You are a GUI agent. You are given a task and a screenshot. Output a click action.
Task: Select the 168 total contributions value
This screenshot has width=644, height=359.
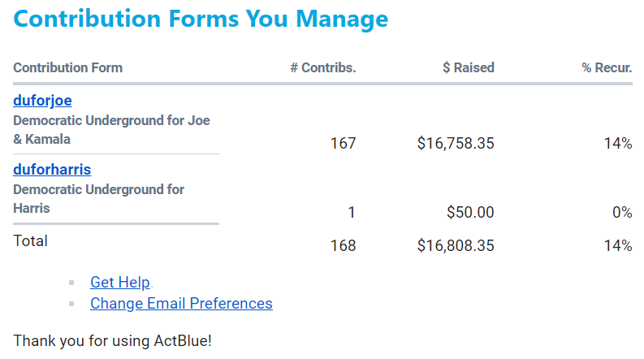tap(343, 245)
